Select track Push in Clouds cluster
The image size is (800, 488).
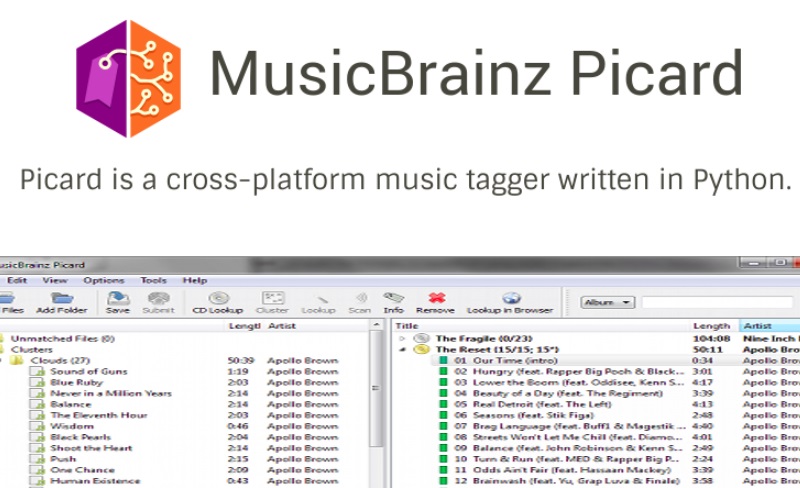[x=63, y=459]
